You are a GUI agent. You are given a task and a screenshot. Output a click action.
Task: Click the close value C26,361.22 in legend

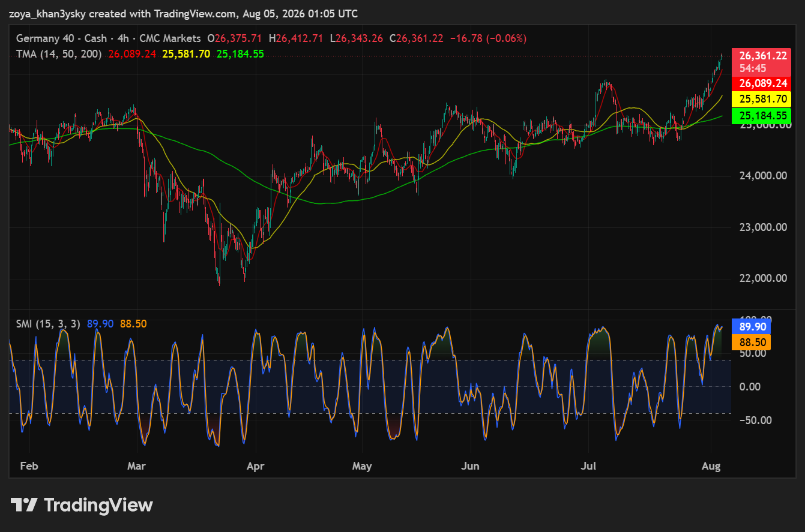pyautogui.click(x=417, y=38)
